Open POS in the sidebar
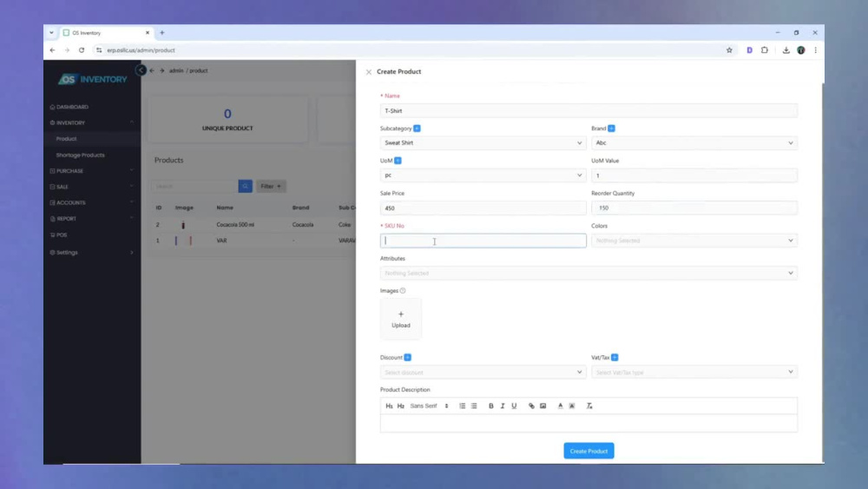The width and height of the screenshot is (868, 489). tap(59, 235)
